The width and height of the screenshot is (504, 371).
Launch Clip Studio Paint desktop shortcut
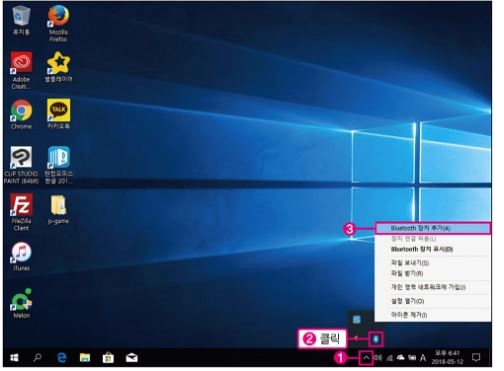(x=21, y=165)
